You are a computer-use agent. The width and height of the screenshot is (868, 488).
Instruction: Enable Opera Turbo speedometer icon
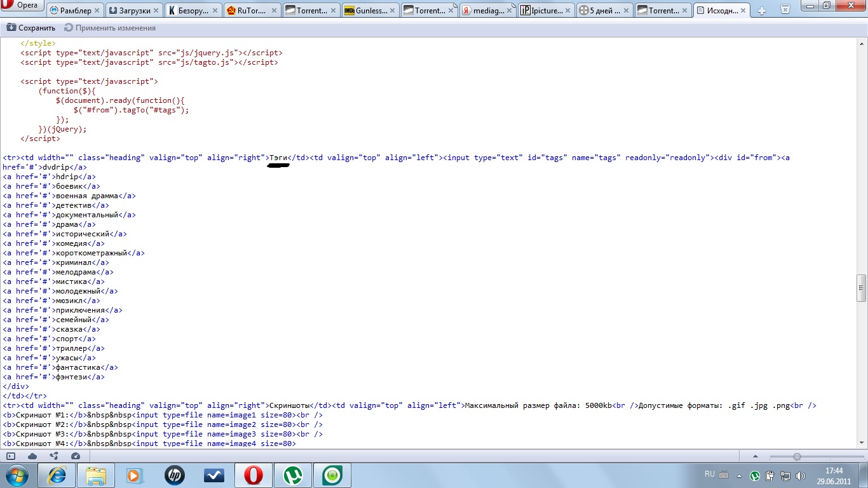click(76, 456)
